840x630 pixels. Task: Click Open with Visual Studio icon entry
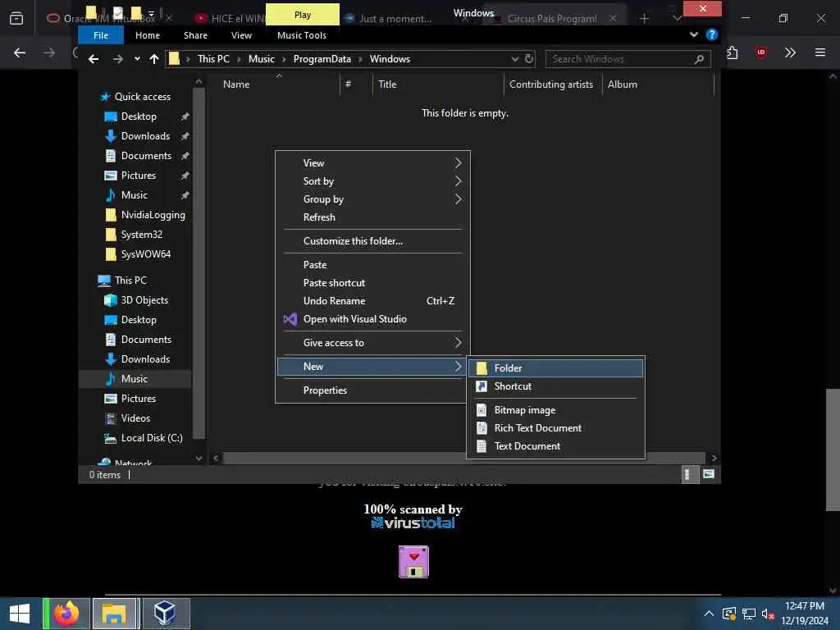372,319
